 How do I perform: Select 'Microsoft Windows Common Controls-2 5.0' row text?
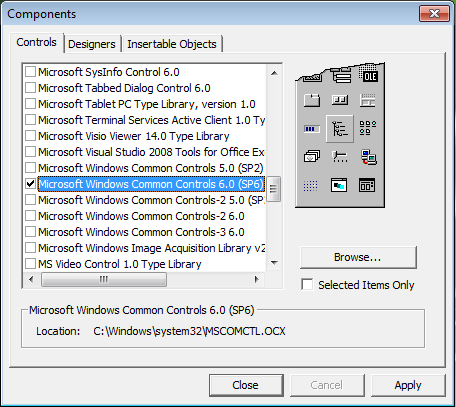(x=152, y=200)
